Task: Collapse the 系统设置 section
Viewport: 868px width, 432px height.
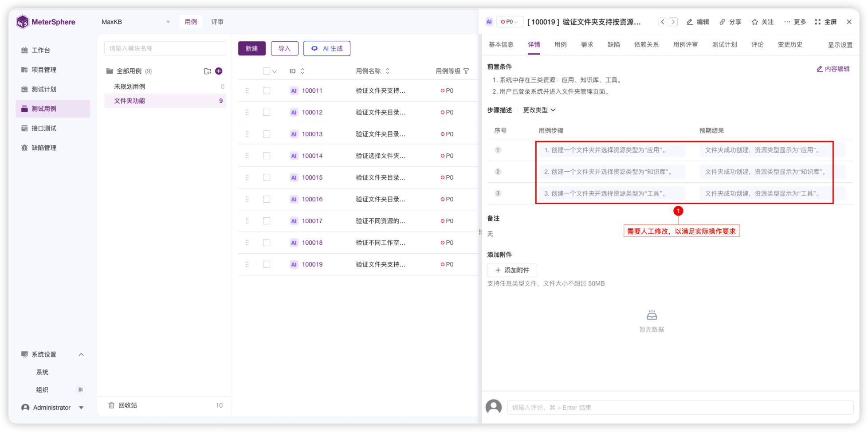Action: point(81,354)
